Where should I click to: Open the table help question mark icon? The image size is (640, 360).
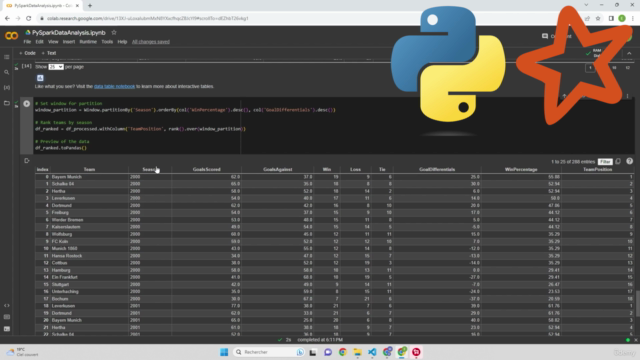(629, 161)
